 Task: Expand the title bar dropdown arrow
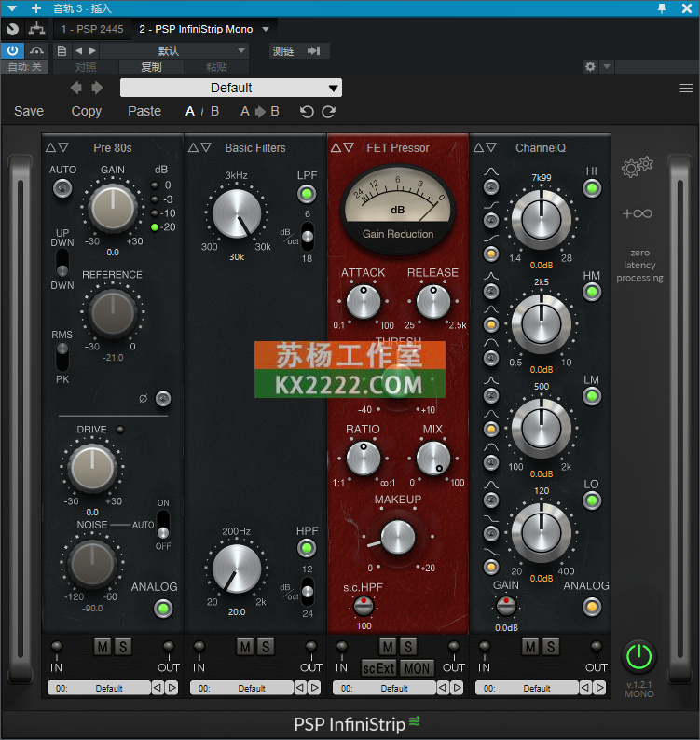coord(12,8)
